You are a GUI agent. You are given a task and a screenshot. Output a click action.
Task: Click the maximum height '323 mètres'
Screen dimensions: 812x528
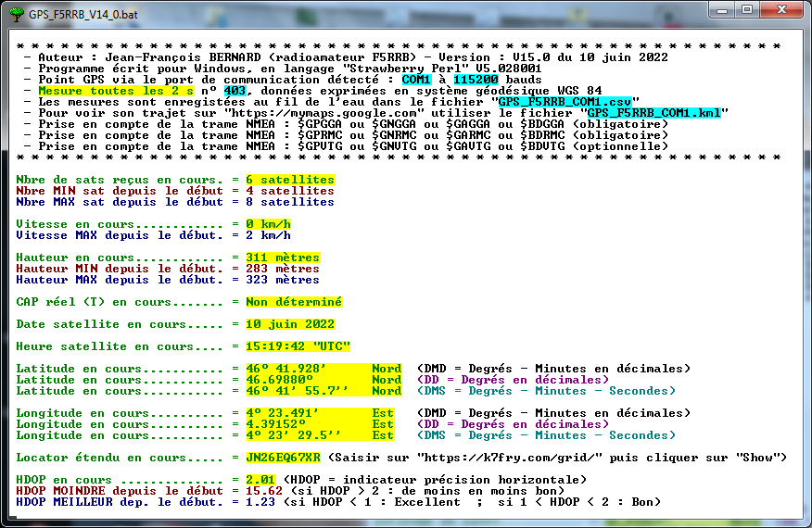[283, 280]
